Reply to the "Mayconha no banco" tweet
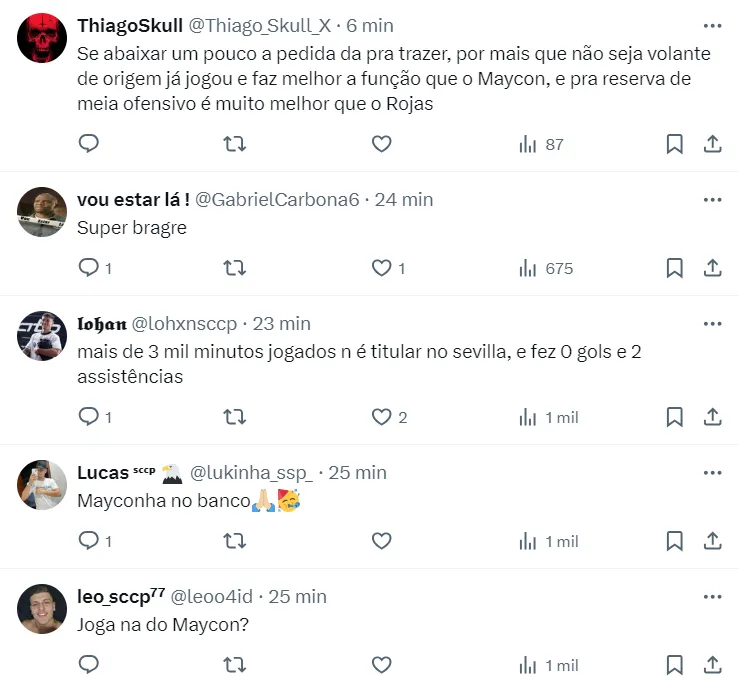The height and width of the screenshot is (681, 739). (x=89, y=541)
